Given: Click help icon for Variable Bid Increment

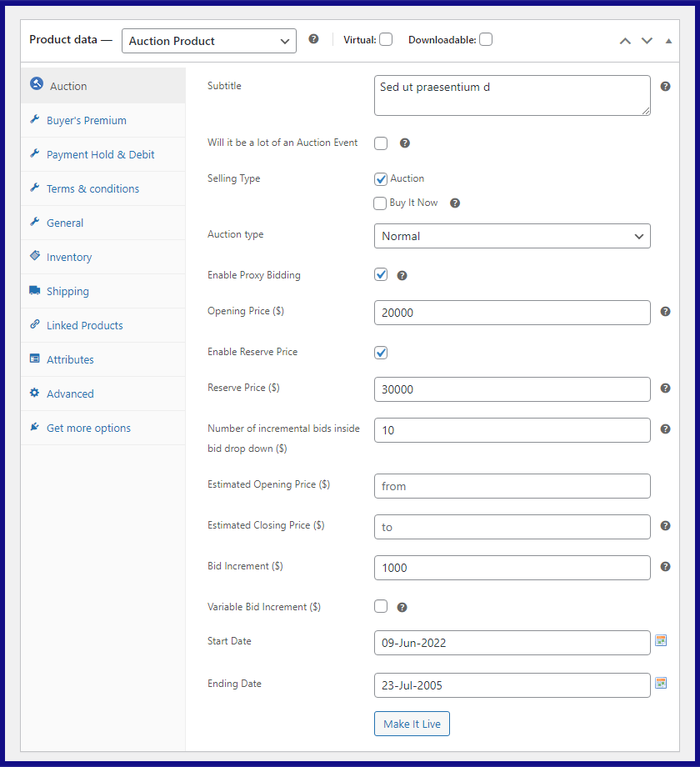Looking at the screenshot, I should tap(402, 608).
